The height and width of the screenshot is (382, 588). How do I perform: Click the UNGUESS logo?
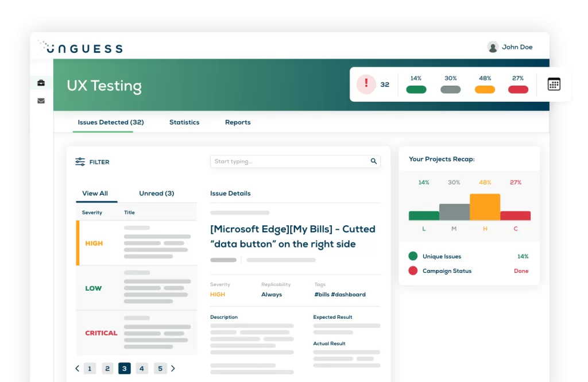coord(80,47)
